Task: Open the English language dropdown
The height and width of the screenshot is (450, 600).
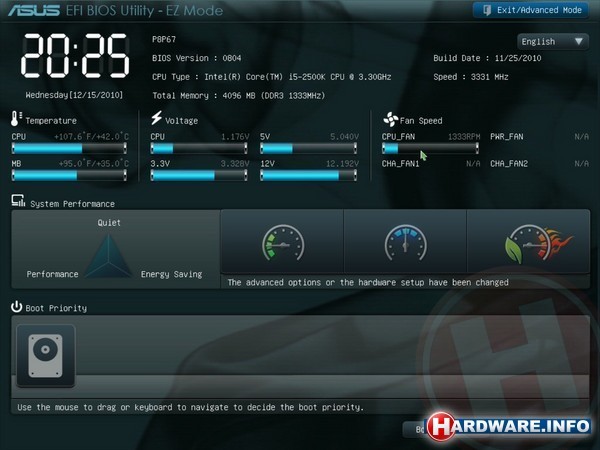Action: [553, 41]
